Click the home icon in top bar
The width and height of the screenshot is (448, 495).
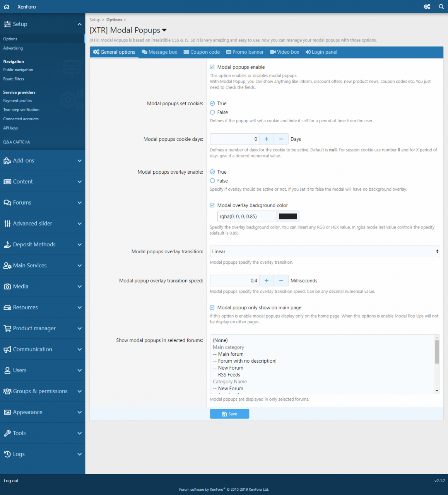[x=7, y=7]
